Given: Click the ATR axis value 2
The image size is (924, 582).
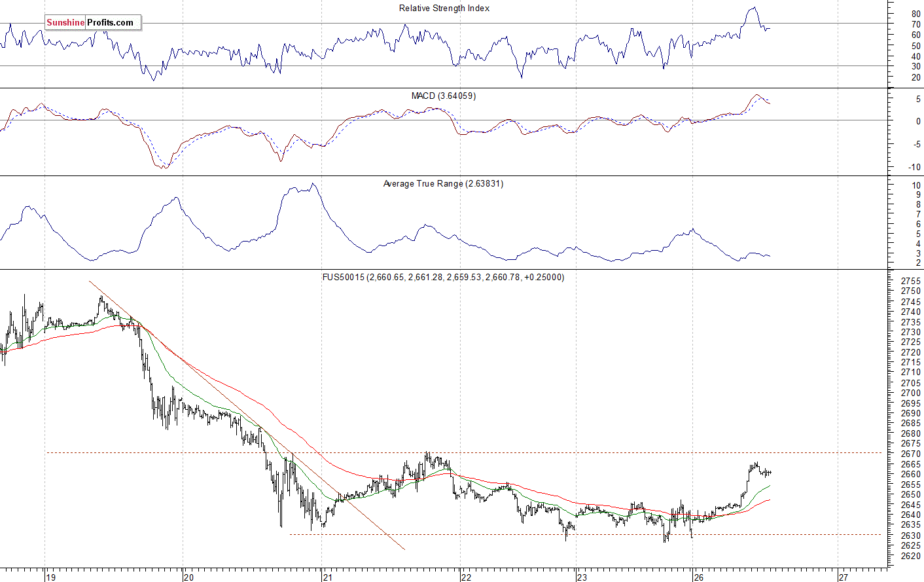Looking at the screenshot, I should point(918,263).
